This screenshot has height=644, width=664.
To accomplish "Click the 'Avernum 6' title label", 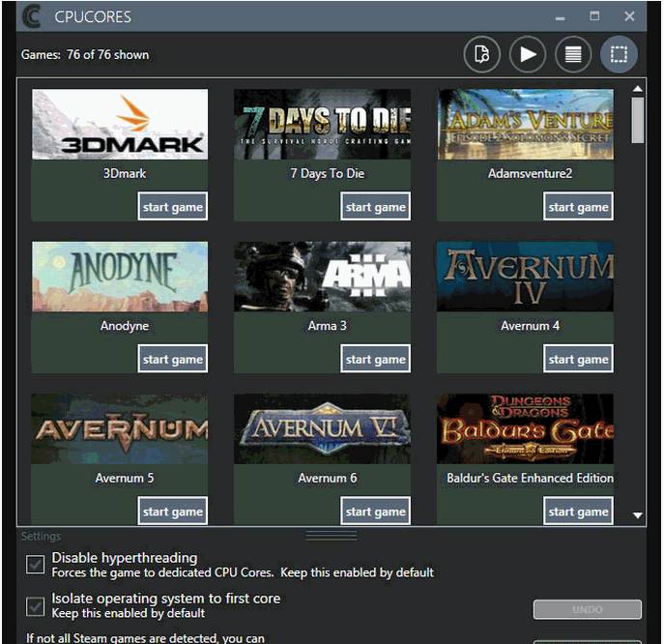I will 328,478.
